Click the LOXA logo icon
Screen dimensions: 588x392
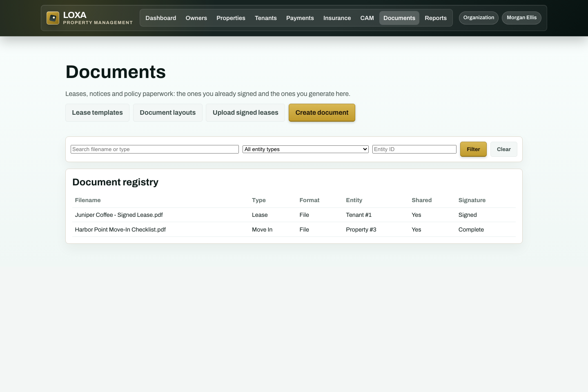point(53,18)
